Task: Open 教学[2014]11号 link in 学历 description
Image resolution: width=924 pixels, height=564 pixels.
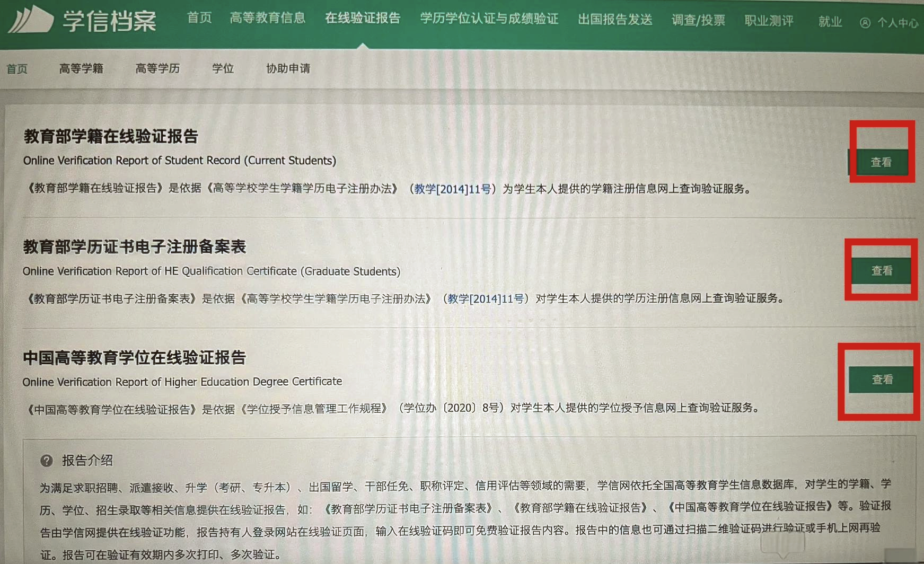Action: (x=486, y=299)
